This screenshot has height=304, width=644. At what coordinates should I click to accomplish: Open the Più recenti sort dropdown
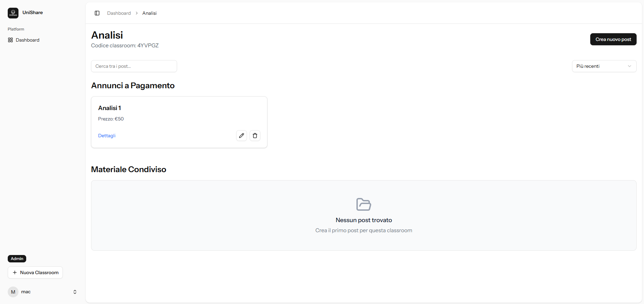(x=604, y=66)
